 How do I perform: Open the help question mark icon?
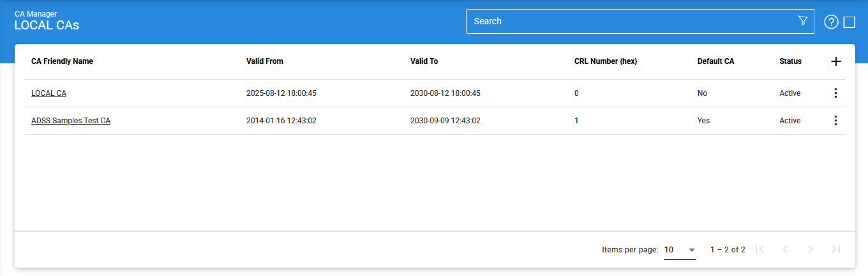click(x=830, y=22)
